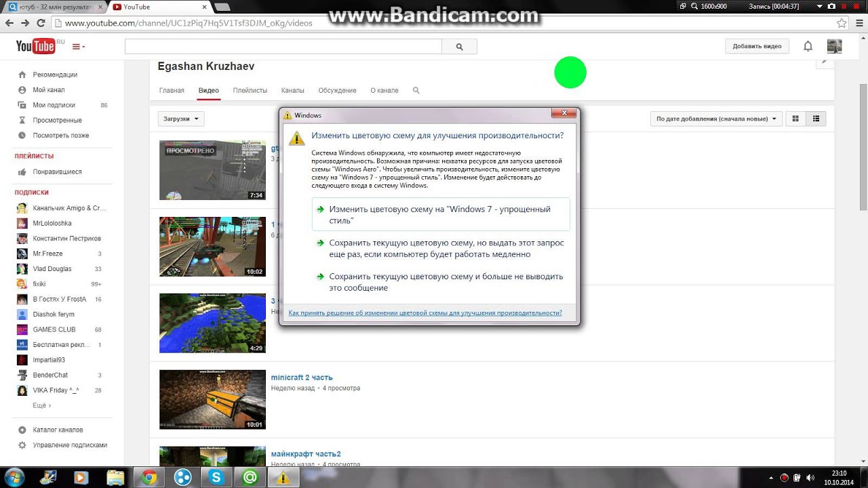
Task: Open the video thumbnail with 10:02 duration
Action: click(212, 247)
